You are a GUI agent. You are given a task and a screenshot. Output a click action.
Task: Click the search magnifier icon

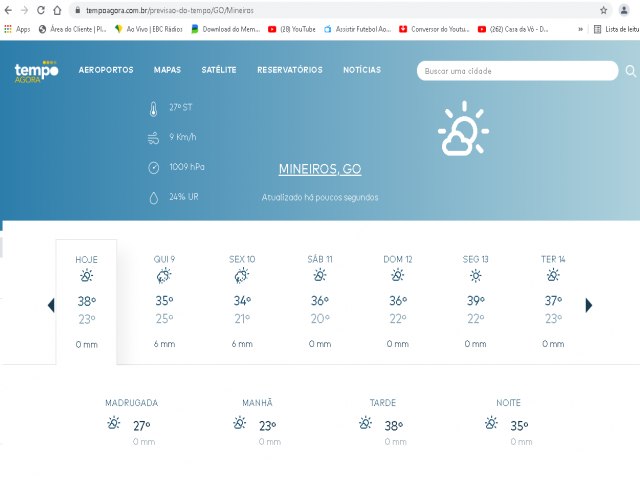pyautogui.click(x=630, y=71)
